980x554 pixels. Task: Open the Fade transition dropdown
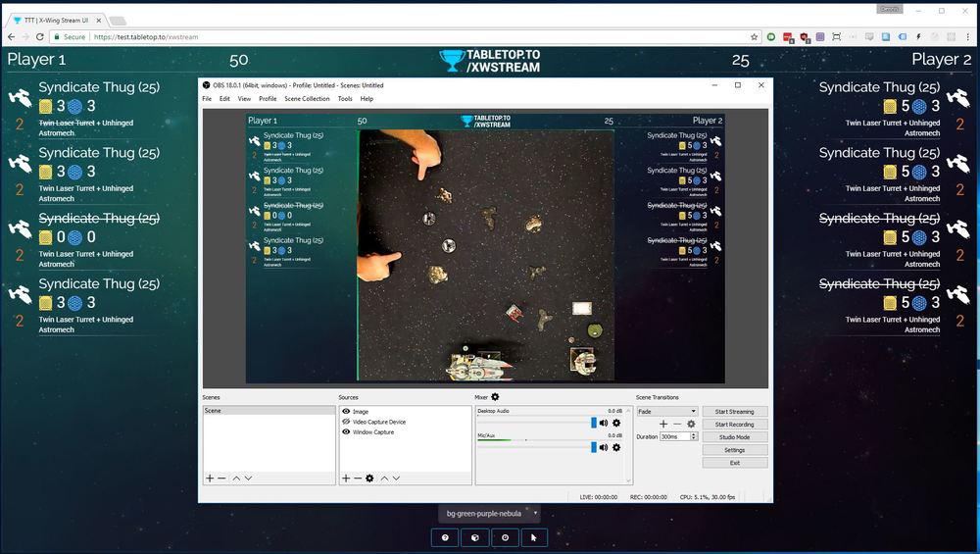[x=666, y=412]
